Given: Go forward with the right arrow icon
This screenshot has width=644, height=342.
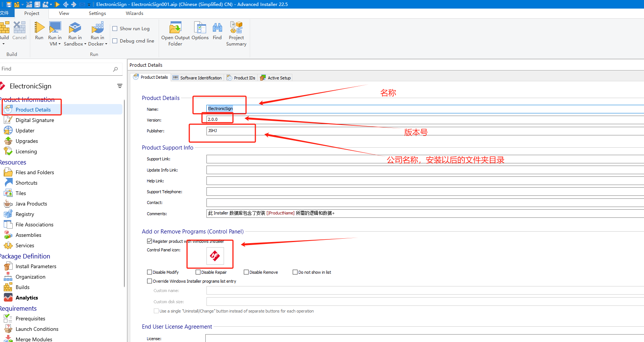Looking at the screenshot, I should click(74, 4).
